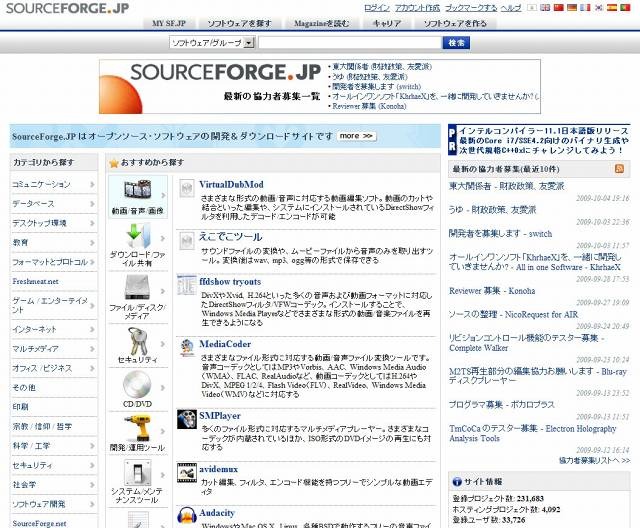Viewport: 640px width, 528px height.
Task: Click the file/disk/media drive icon
Action: (138, 288)
